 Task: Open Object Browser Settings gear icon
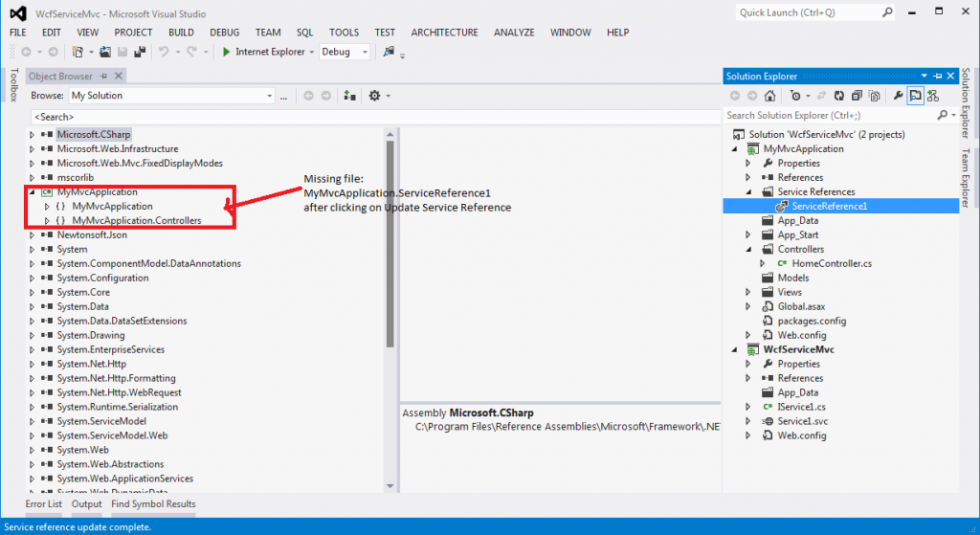coord(374,96)
